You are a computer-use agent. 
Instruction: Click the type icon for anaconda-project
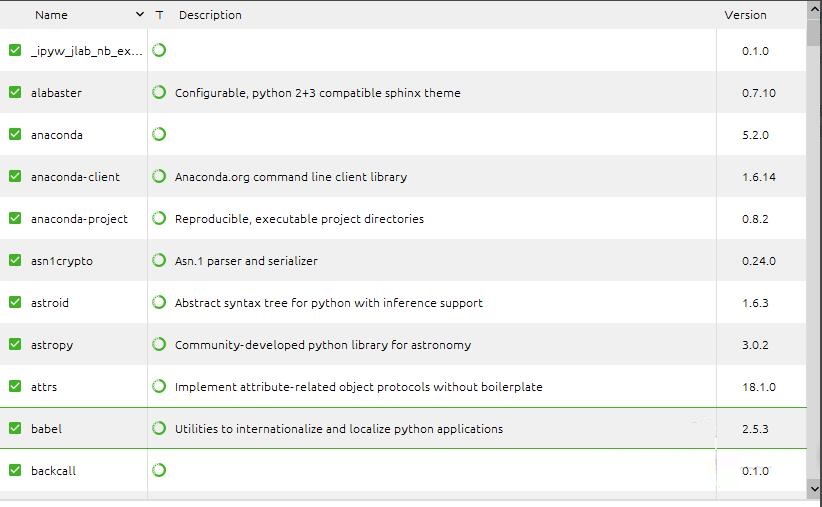(159, 218)
